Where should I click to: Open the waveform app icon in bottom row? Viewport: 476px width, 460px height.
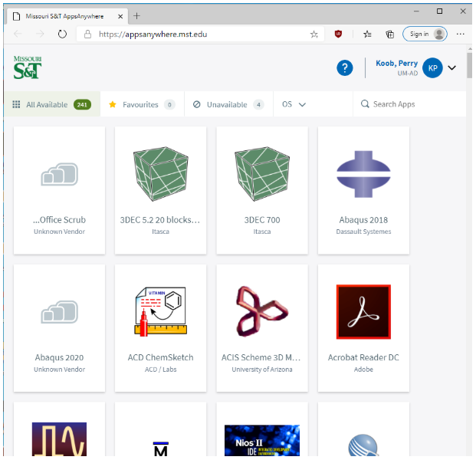(59, 439)
